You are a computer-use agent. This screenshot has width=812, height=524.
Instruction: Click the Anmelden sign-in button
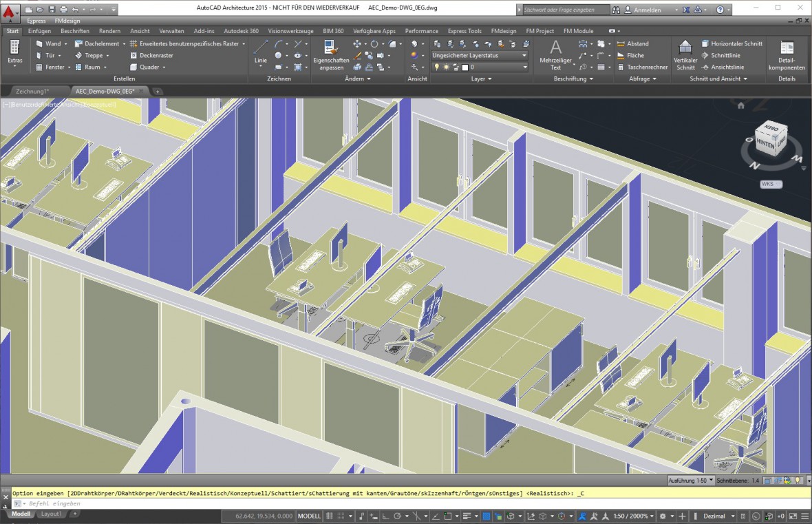click(647, 10)
